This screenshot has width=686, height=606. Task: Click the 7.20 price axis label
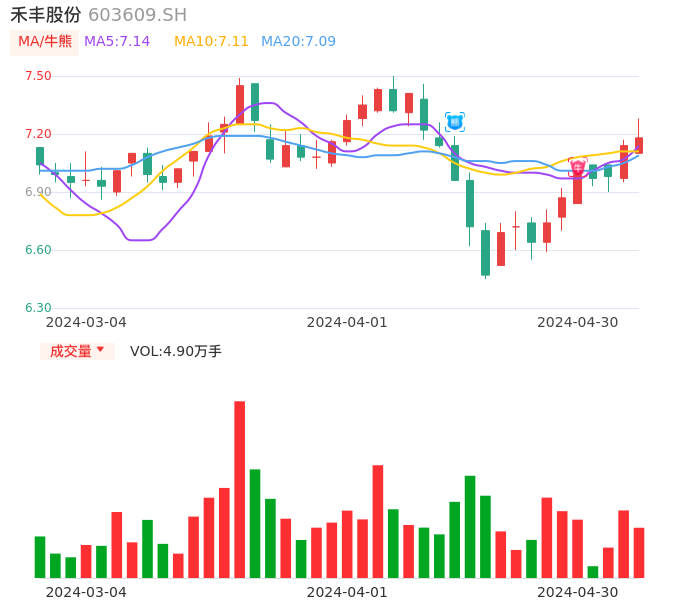[38, 134]
